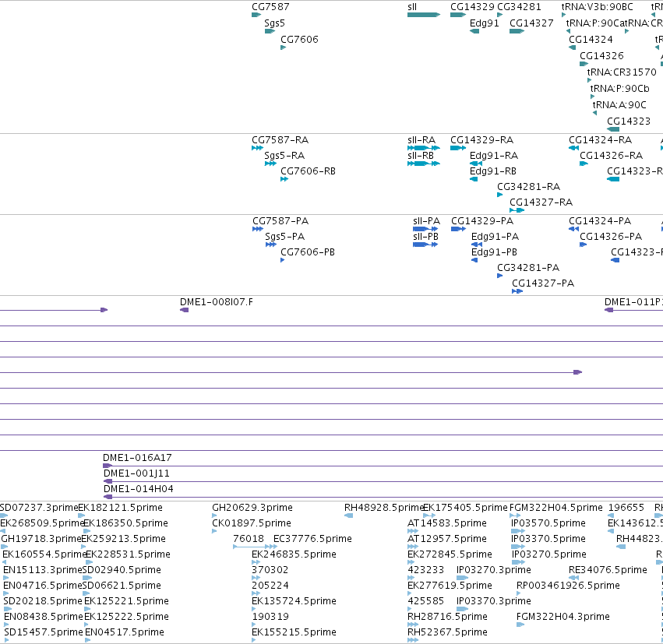This screenshot has height=644, width=663.
Task: Click the CG14327 gene label
Action: coord(531,23)
